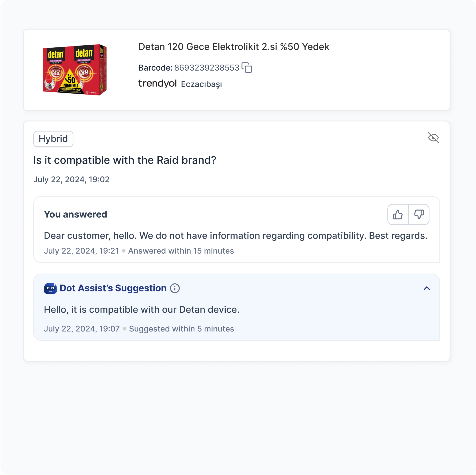This screenshot has height=475, width=476.
Task: Open the Eczacıbaşı brand link
Action: 202,84
